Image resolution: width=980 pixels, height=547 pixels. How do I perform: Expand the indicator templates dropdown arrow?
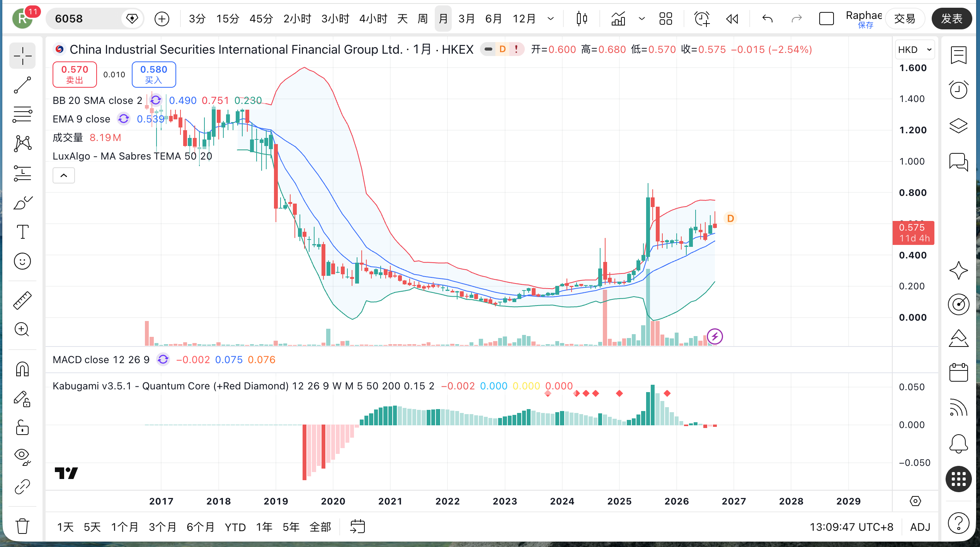pyautogui.click(x=642, y=19)
